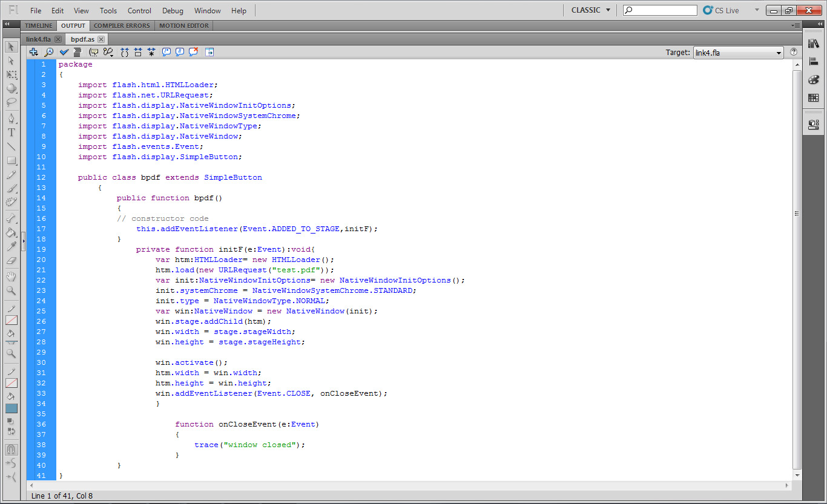Open the Control menu
This screenshot has height=504, width=827.
(139, 11)
